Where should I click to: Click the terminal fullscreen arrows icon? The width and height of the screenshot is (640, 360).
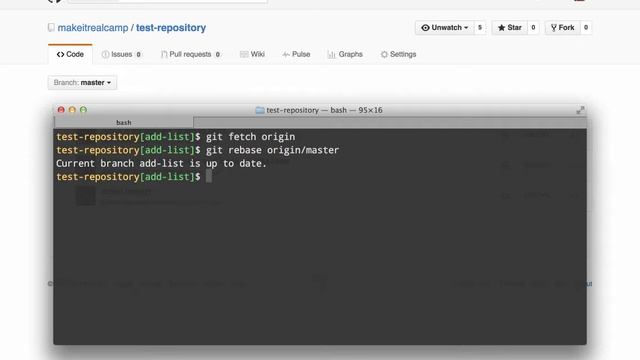[580, 110]
